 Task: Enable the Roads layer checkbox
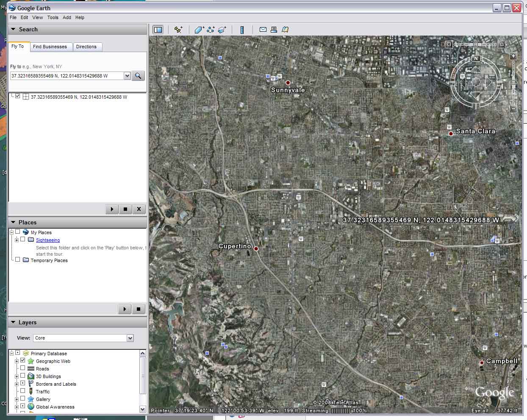tap(23, 368)
